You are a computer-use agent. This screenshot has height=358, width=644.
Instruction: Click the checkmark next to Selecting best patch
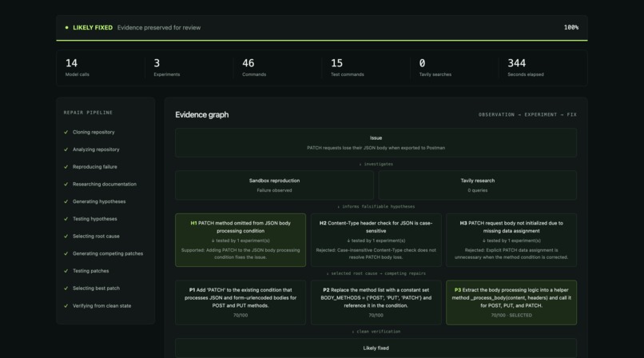pyautogui.click(x=66, y=288)
